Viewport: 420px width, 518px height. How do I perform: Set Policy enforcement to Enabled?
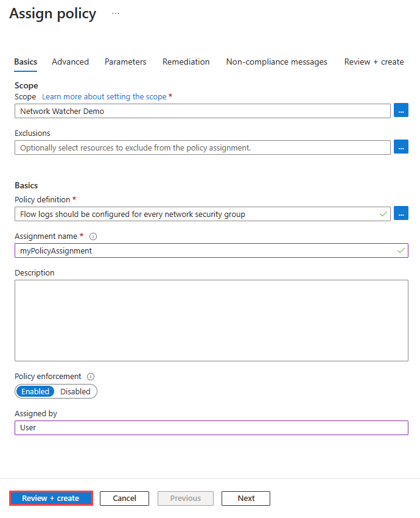point(35,391)
